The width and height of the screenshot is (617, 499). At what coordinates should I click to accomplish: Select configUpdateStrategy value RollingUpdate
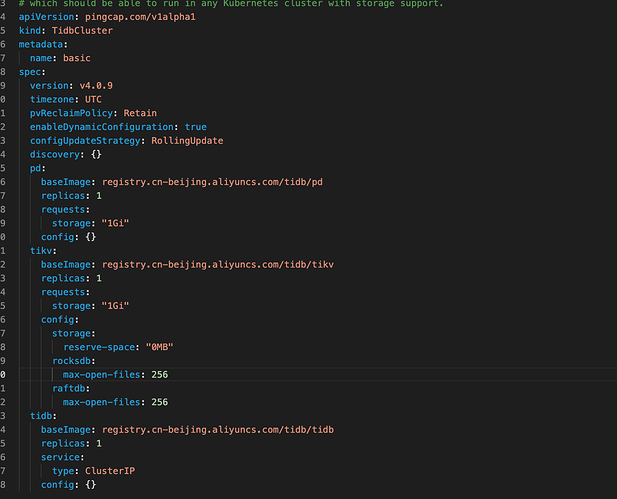pos(187,141)
